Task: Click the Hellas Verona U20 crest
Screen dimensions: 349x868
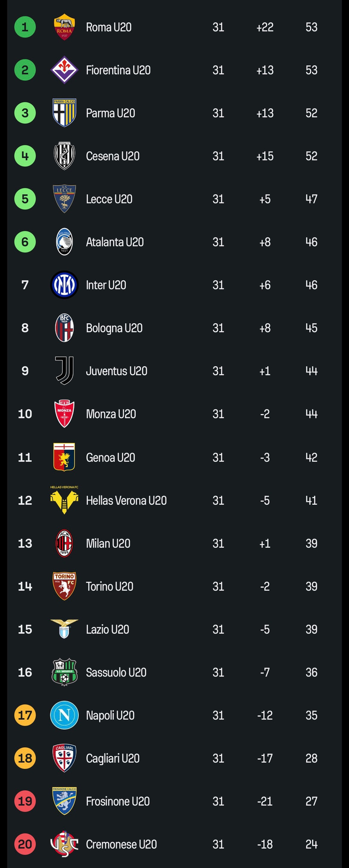Action: (64, 500)
